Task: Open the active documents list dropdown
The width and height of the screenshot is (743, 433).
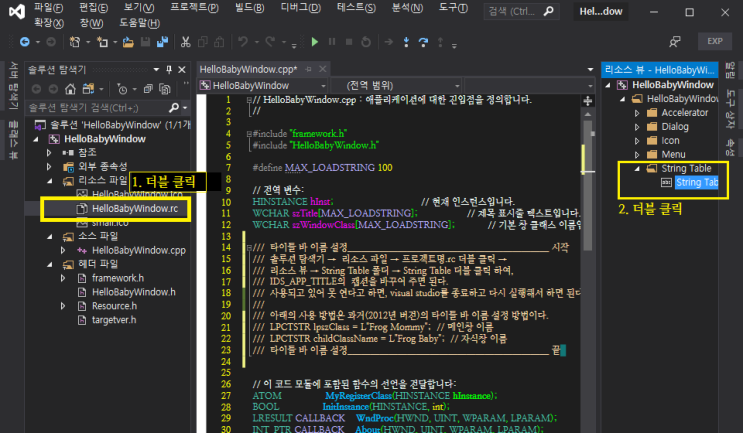Action: click(590, 70)
